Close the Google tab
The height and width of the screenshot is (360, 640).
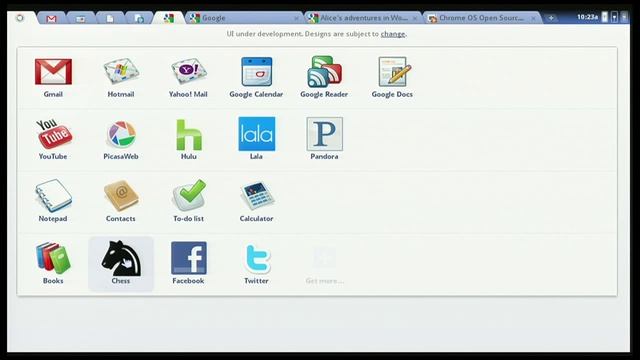296,18
